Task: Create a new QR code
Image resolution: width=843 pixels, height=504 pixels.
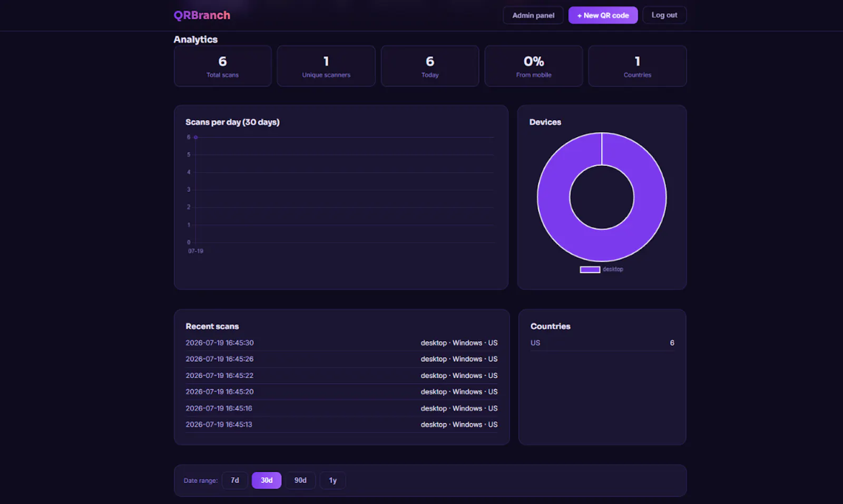Action: point(603,15)
